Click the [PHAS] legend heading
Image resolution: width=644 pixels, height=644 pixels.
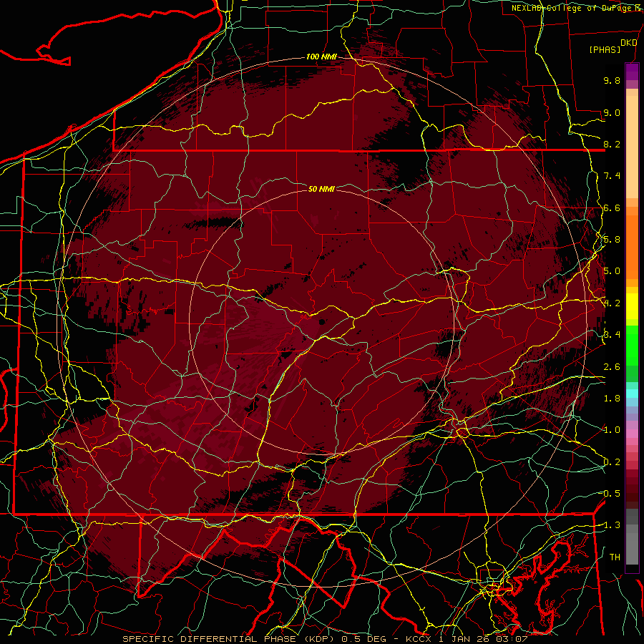click(605, 49)
